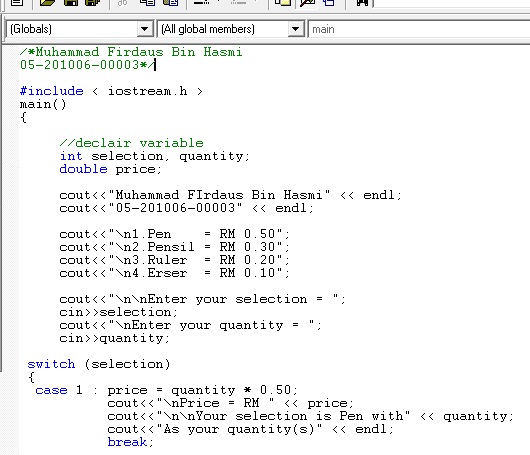This screenshot has height=455, width=530.
Task: Click the '//declair variable' comment
Action: tap(131, 143)
